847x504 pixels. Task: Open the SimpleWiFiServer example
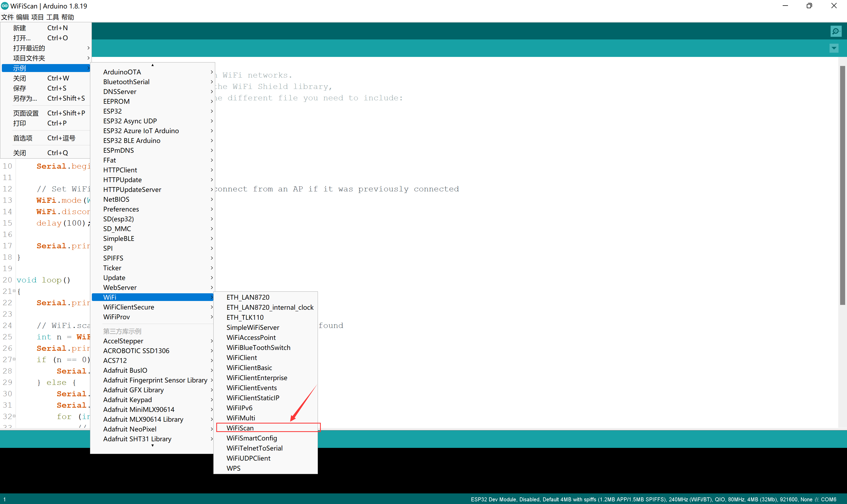click(x=253, y=328)
